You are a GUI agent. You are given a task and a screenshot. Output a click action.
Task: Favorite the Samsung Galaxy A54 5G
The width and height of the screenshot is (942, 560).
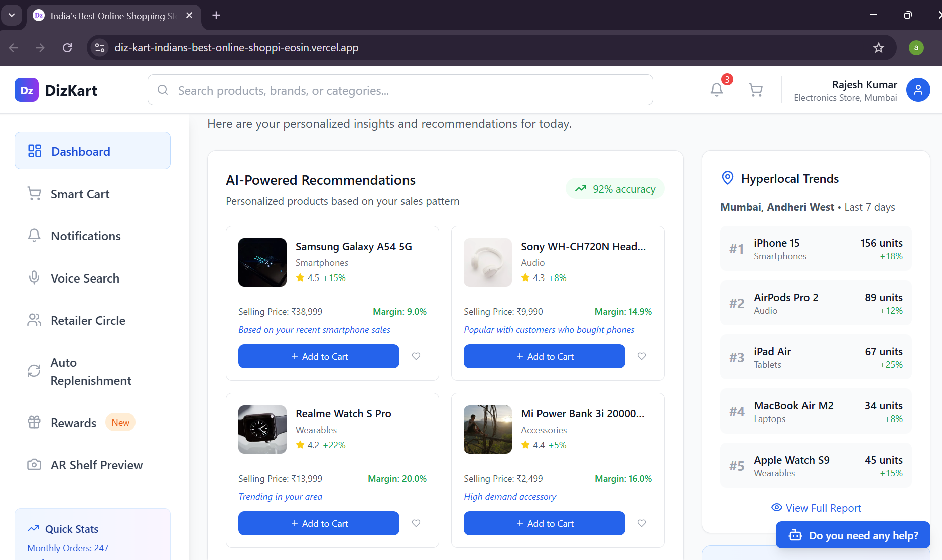tap(416, 356)
